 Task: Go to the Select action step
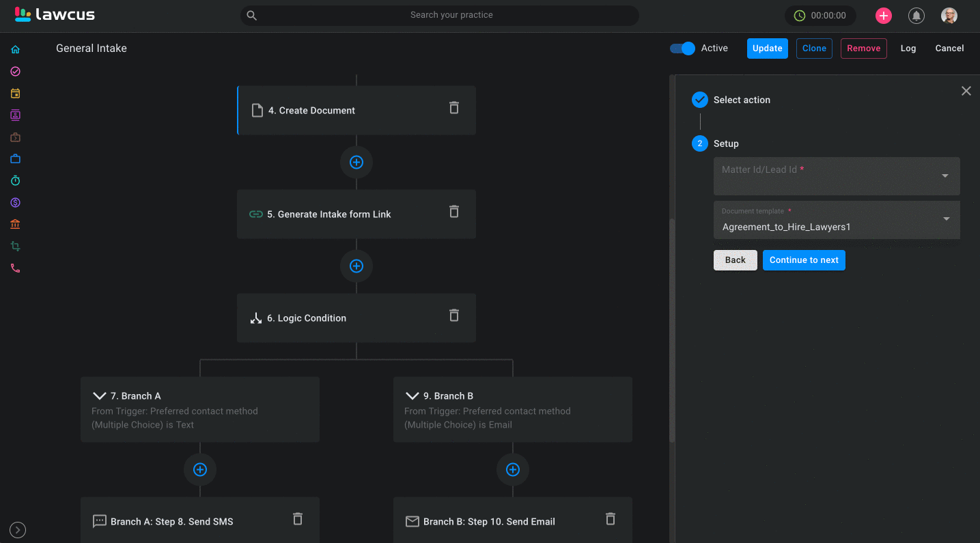(742, 100)
